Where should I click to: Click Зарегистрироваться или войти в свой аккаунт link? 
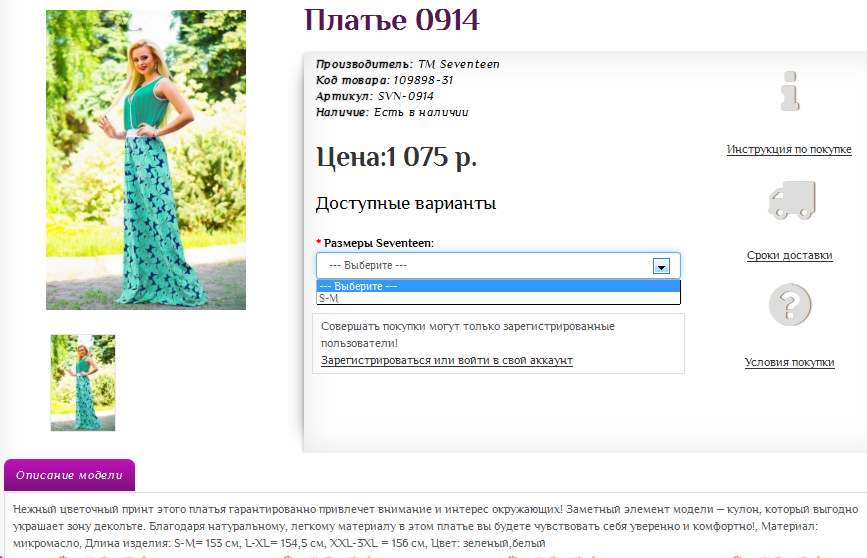tap(447, 361)
